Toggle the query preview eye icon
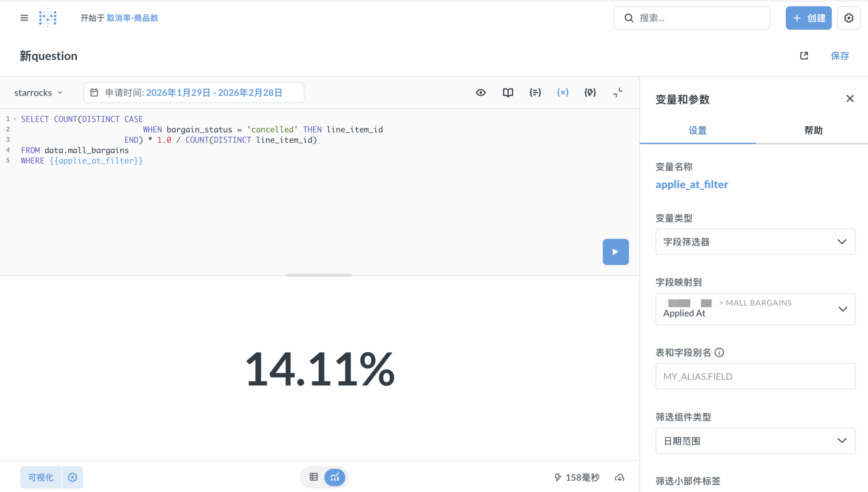Viewport: 868px width, 492px height. tap(481, 92)
